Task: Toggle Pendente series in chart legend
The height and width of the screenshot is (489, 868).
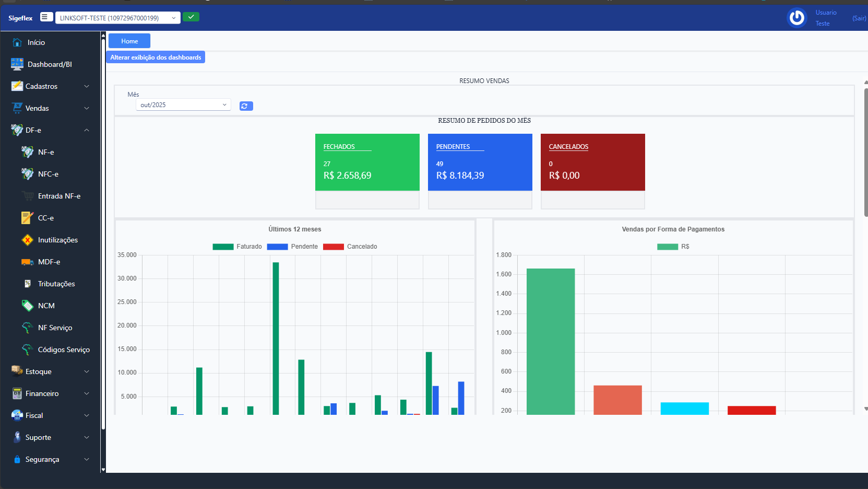Action: pyautogui.click(x=292, y=247)
